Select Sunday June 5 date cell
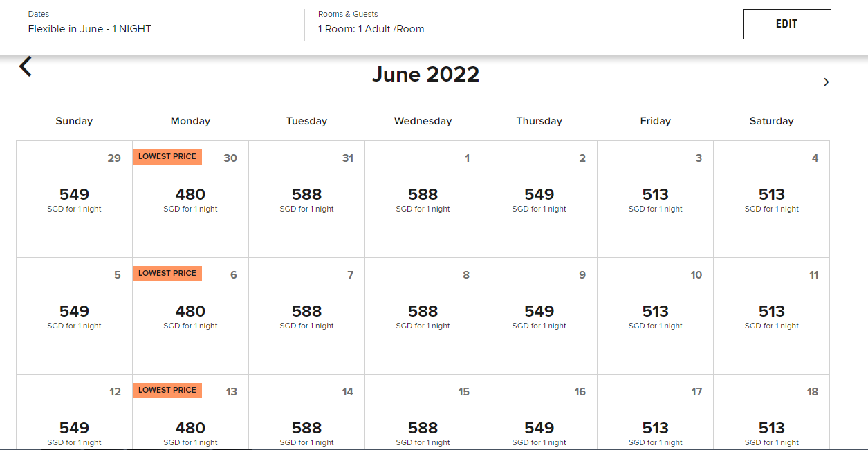Screen dimensions: 868x450 [74, 316]
